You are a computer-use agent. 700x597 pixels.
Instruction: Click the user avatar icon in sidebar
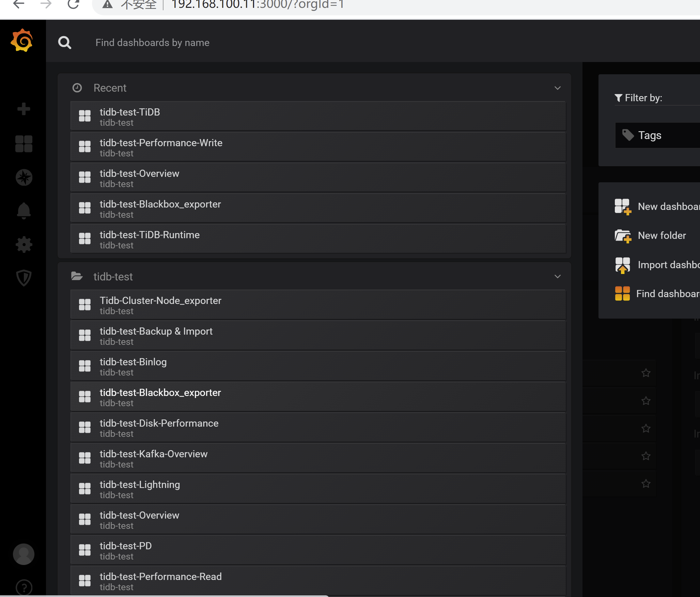(24, 554)
